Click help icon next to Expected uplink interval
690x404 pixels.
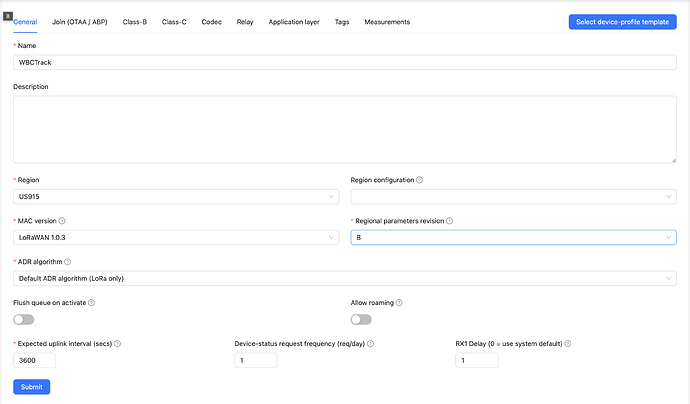(x=118, y=343)
